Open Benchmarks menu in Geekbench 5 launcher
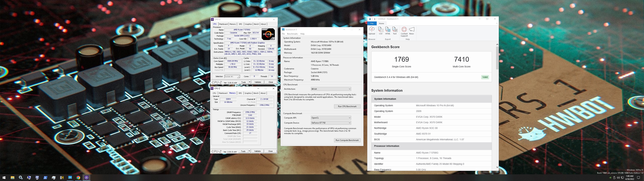 pos(292,34)
